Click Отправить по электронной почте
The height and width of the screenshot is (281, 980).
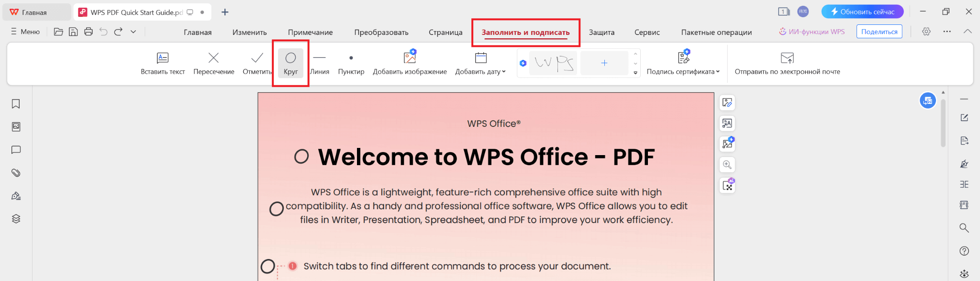pos(787,64)
